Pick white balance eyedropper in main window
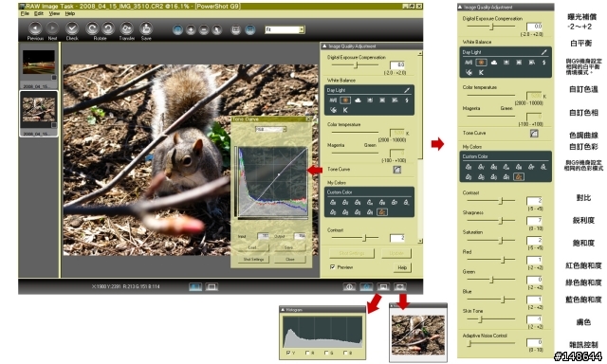 point(407,90)
